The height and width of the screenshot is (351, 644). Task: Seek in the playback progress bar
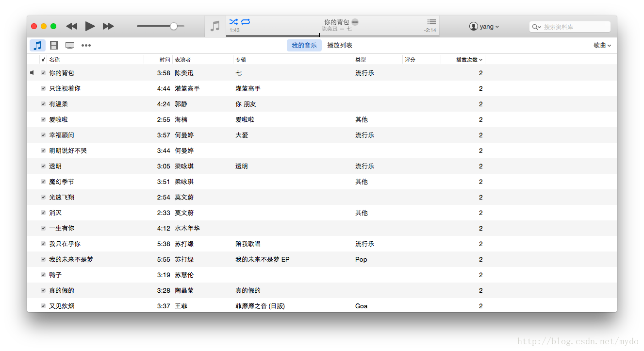pos(332,35)
